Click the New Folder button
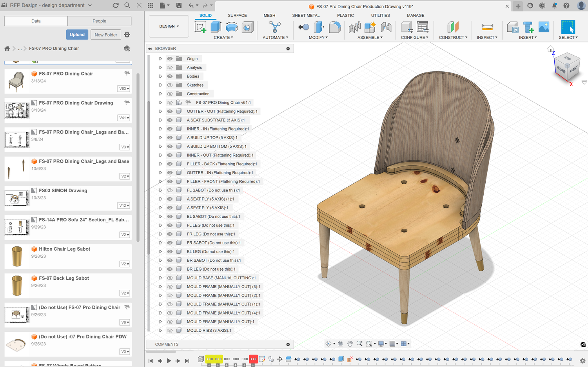The image size is (588, 367). [x=106, y=34]
